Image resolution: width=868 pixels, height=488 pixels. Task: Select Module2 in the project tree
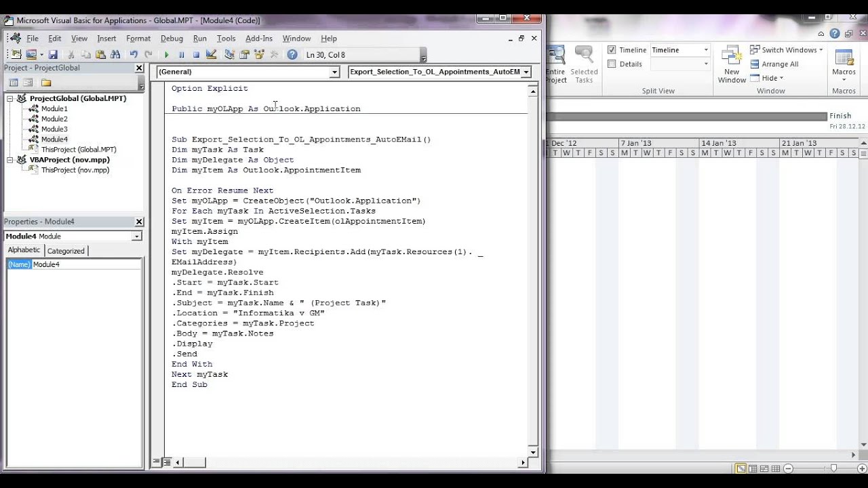[x=54, y=119]
